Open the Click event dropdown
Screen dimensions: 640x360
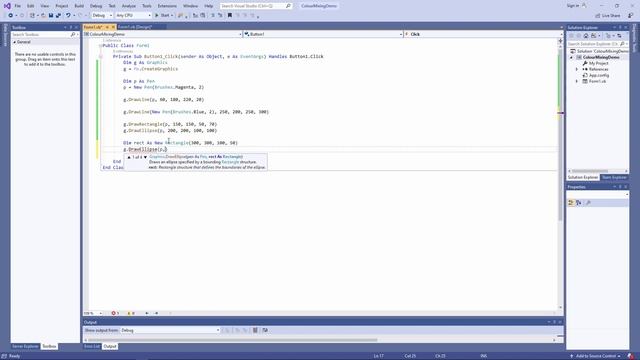(x=483, y=34)
